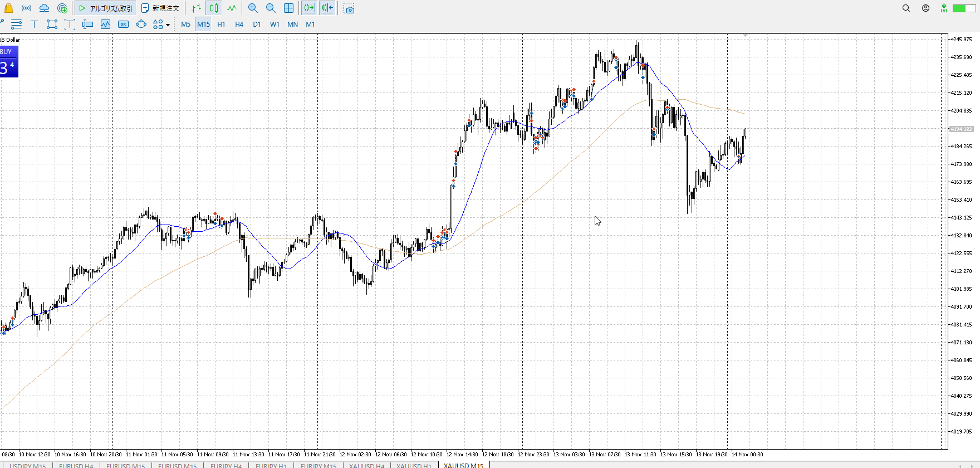Toggle the アルゴリズム取引 algo trading button

pos(106,8)
